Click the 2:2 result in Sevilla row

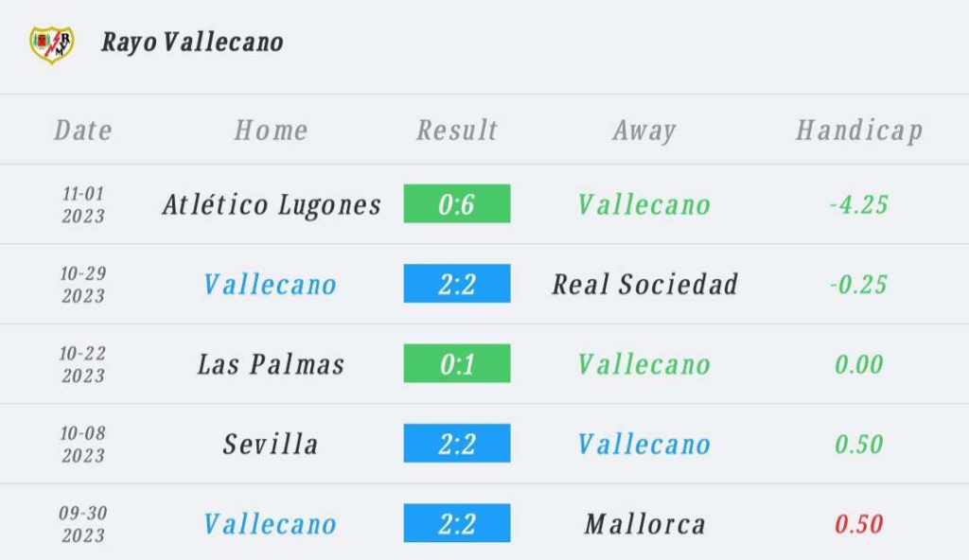point(457,443)
